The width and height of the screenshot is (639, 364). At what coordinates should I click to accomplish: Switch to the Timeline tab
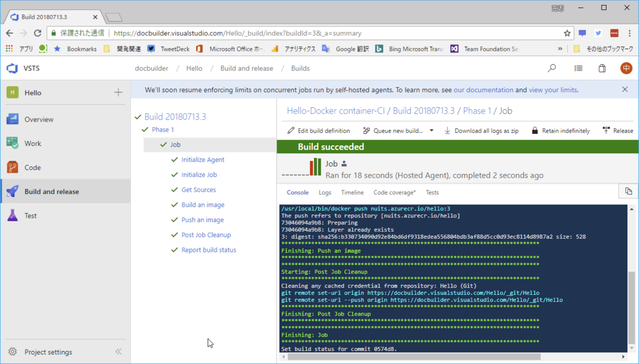point(352,192)
